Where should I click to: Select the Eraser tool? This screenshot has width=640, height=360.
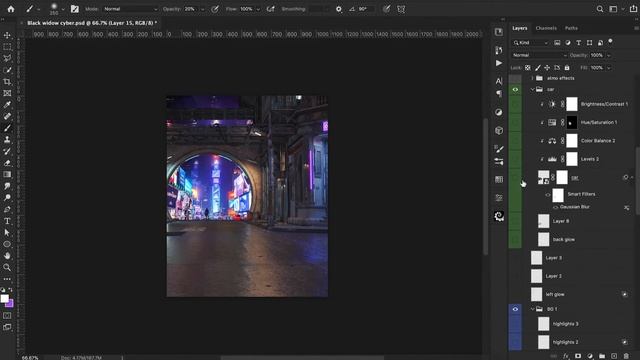point(7,163)
